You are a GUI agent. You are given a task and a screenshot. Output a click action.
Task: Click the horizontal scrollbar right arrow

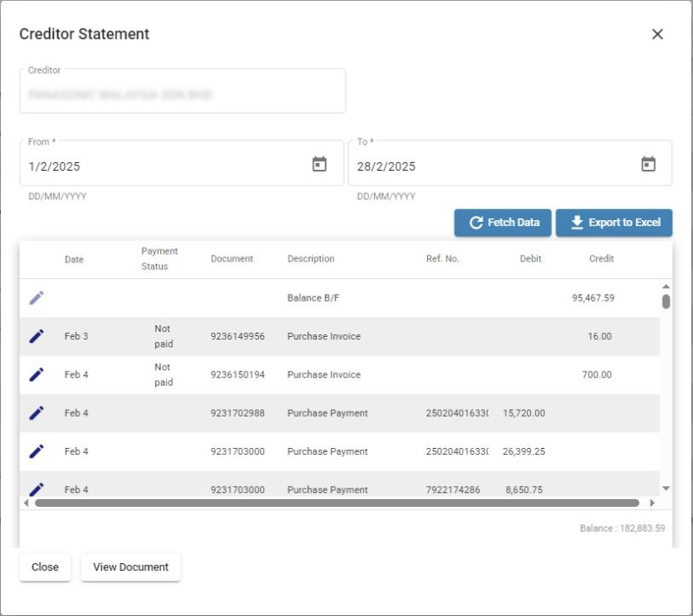(x=652, y=503)
